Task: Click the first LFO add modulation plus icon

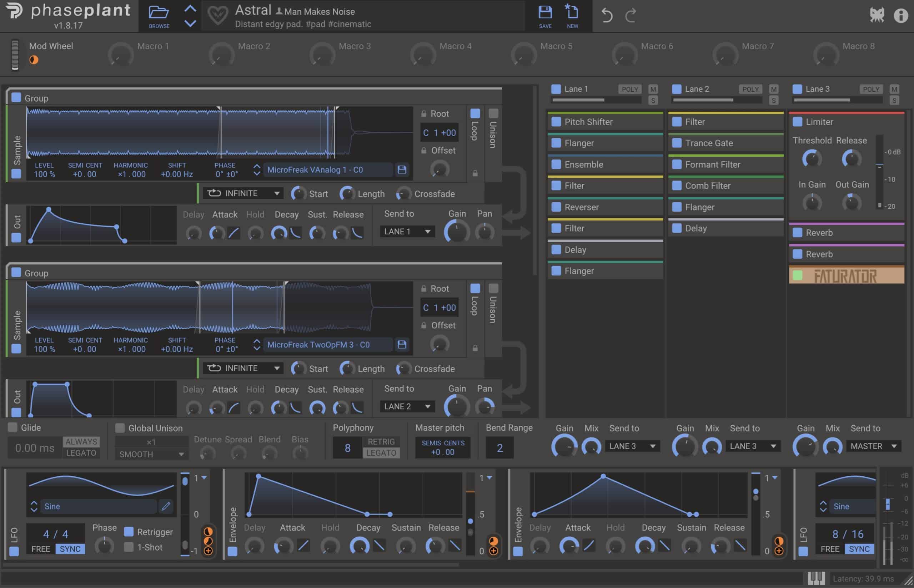Action: point(208,551)
